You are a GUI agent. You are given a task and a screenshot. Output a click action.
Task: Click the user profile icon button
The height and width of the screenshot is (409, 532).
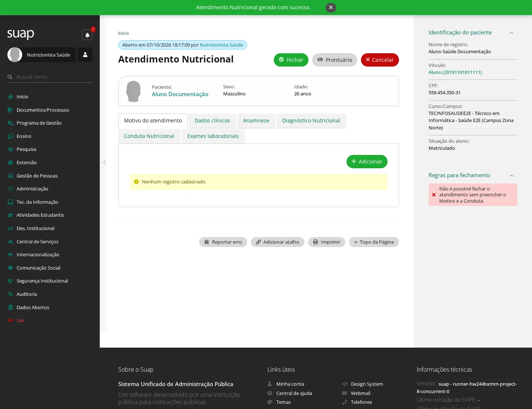click(85, 55)
